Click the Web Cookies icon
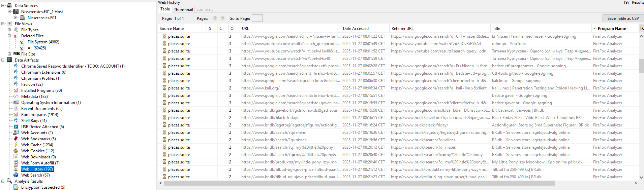 16,151
